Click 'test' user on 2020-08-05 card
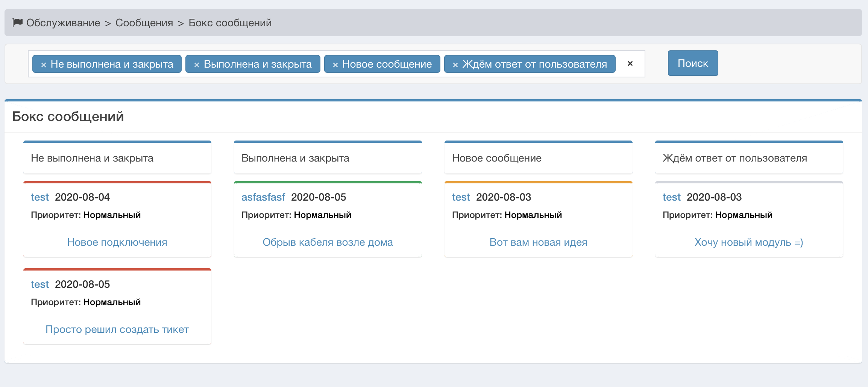This screenshot has width=868, height=387. 40,284
